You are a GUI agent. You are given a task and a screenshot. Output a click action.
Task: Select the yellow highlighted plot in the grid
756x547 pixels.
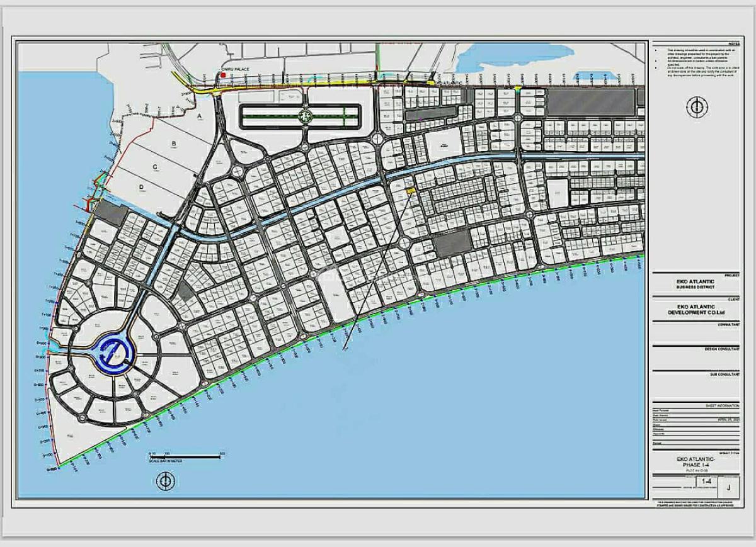(x=411, y=190)
